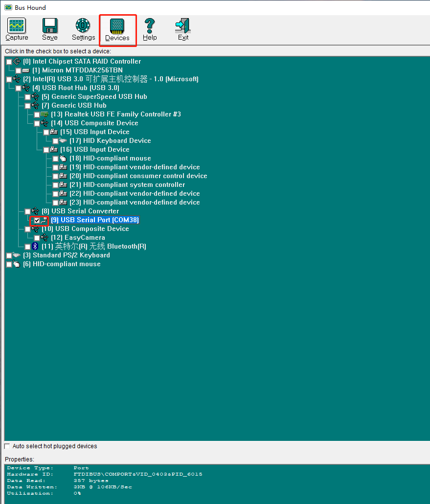Check the Realtek USB FE Family Controller checkbox

[36, 114]
